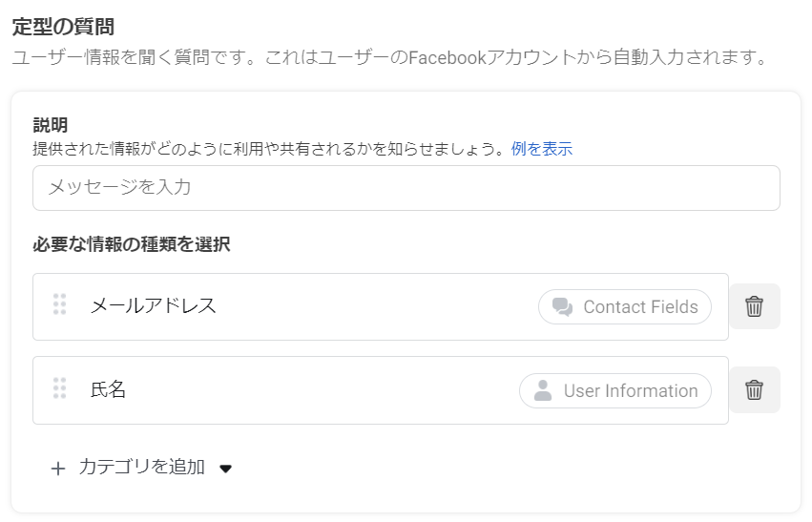
Task: Click the 説明 label
Action: point(50,125)
